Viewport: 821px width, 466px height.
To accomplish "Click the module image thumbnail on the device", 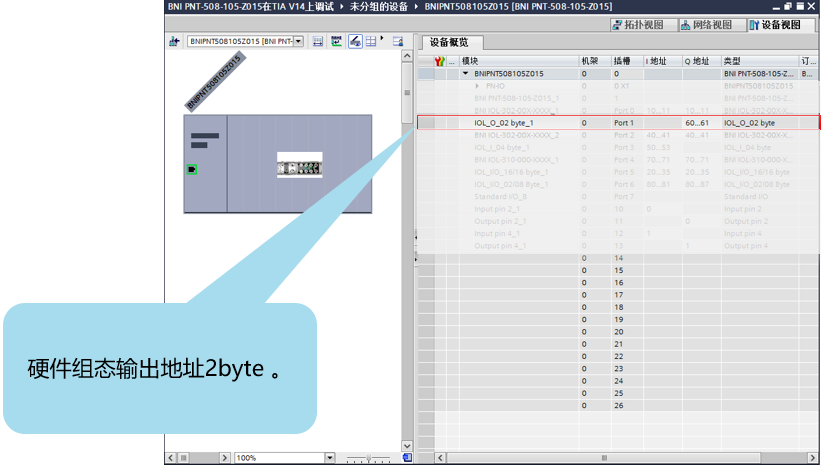I will click(x=300, y=165).
